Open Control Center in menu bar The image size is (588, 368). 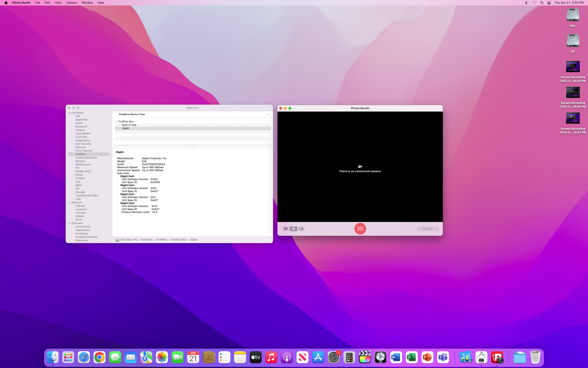click(x=549, y=3)
